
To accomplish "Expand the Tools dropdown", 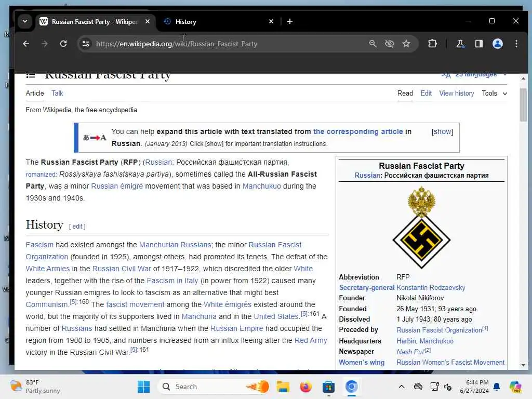I will [x=495, y=94].
